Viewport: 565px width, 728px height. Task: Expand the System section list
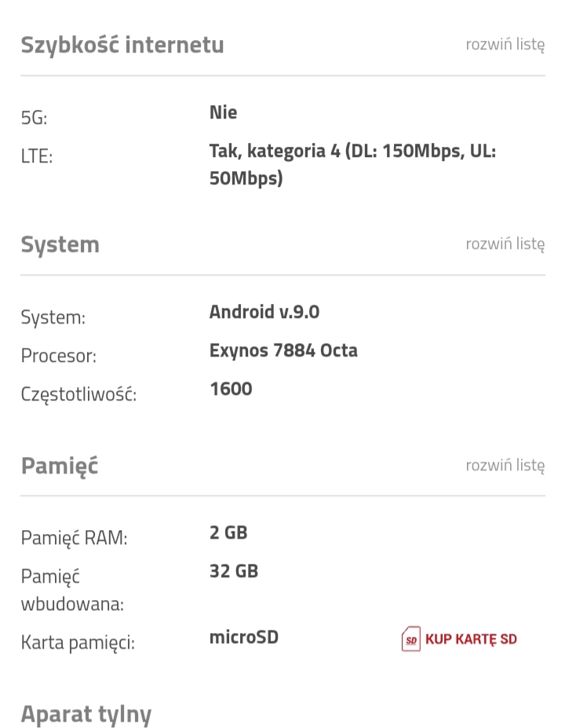pos(505,243)
